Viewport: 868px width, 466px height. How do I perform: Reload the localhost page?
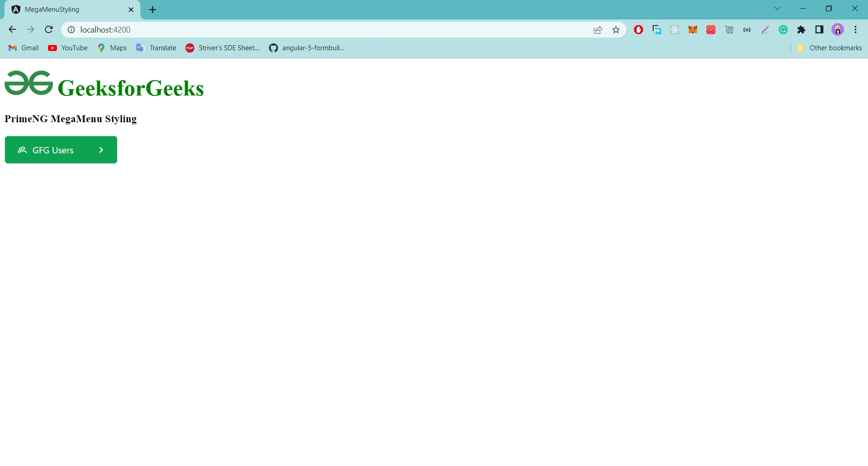49,30
